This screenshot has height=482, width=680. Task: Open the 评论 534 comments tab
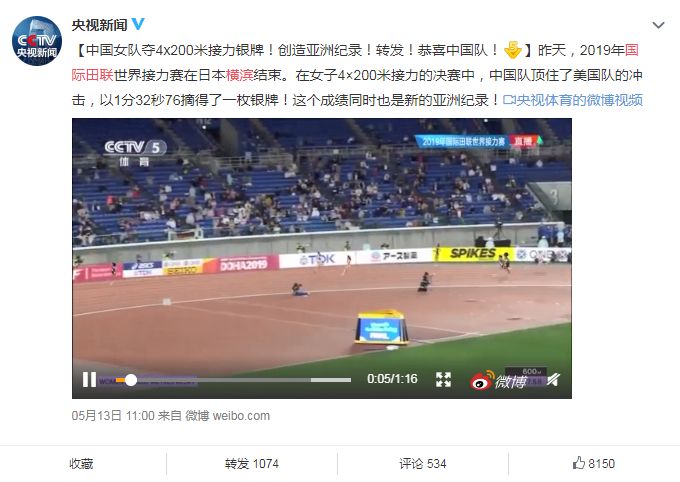[x=422, y=464]
